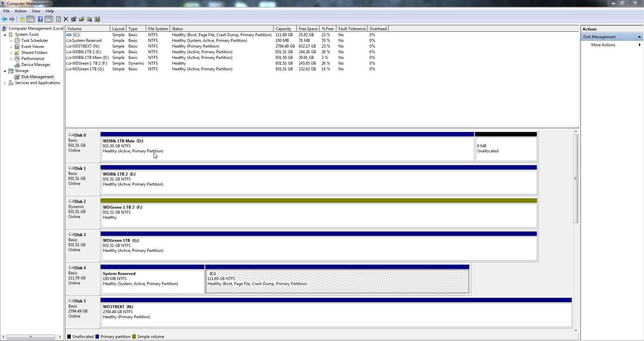Open the View menu
Screen dimensions: 644x341
36,11
